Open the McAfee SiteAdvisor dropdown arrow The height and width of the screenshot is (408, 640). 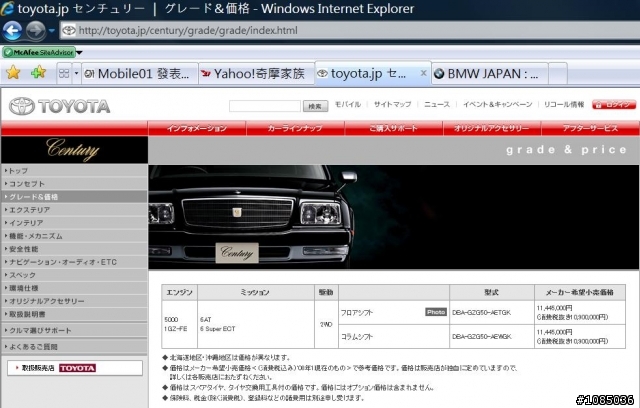tap(79, 53)
